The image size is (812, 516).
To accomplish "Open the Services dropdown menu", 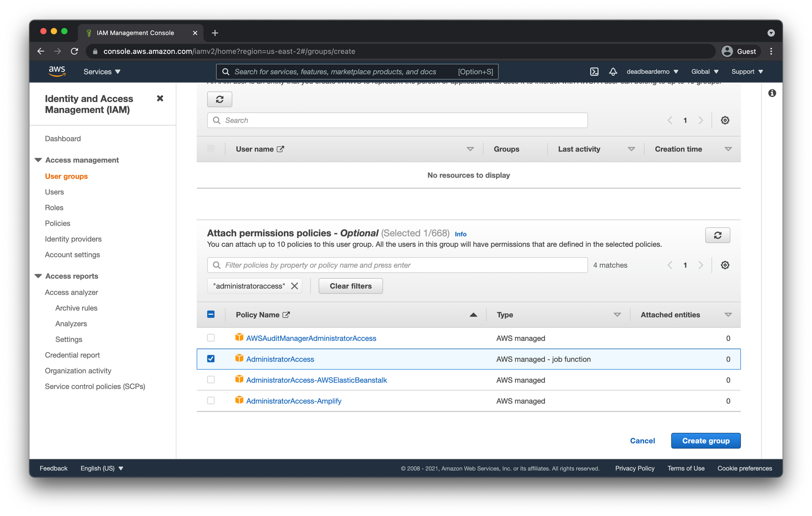I will point(102,72).
